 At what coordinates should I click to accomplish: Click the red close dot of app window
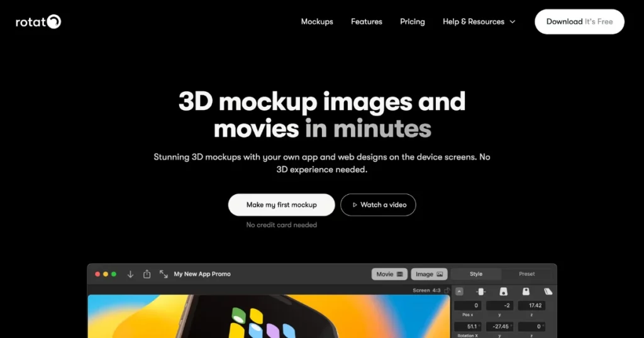pyautogui.click(x=97, y=274)
